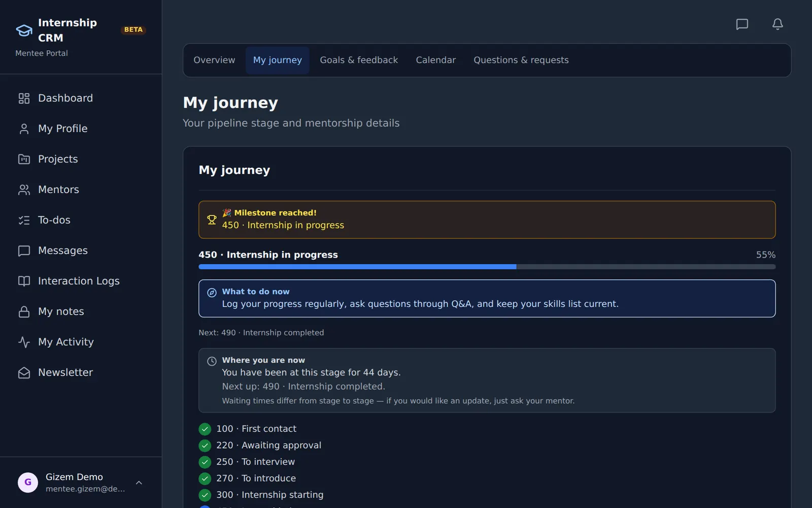Switch to the Overview tab
The image size is (812, 508).
214,60
